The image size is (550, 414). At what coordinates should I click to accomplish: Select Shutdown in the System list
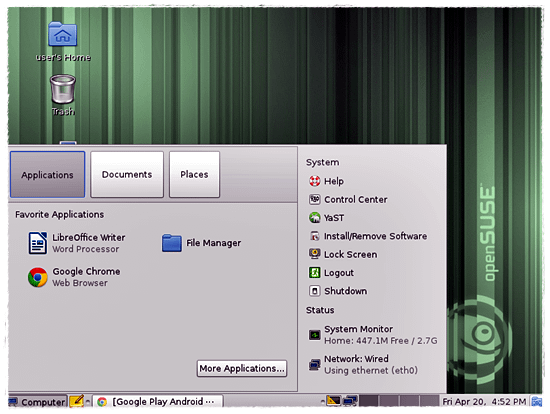click(x=338, y=291)
